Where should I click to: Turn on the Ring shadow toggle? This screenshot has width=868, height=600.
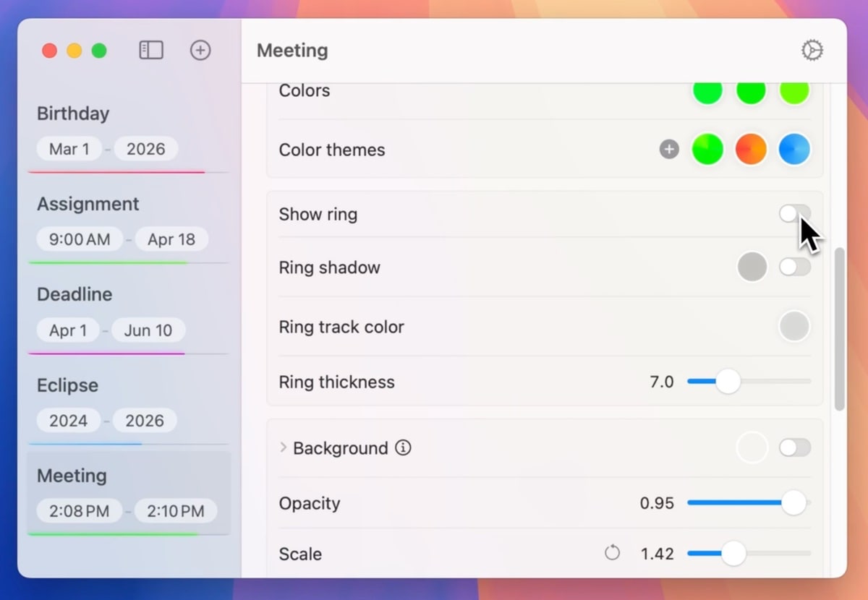point(794,267)
